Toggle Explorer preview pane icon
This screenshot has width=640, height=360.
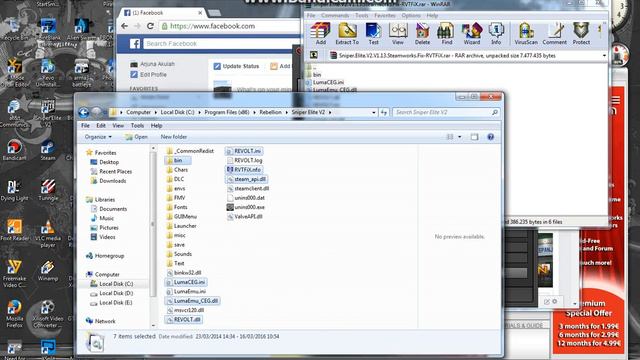point(474,137)
